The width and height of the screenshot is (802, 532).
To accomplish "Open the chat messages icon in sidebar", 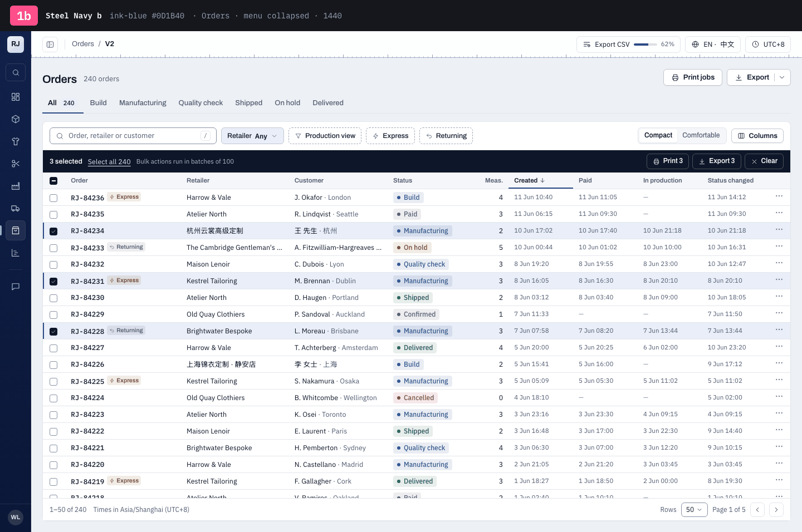I will click(16, 287).
